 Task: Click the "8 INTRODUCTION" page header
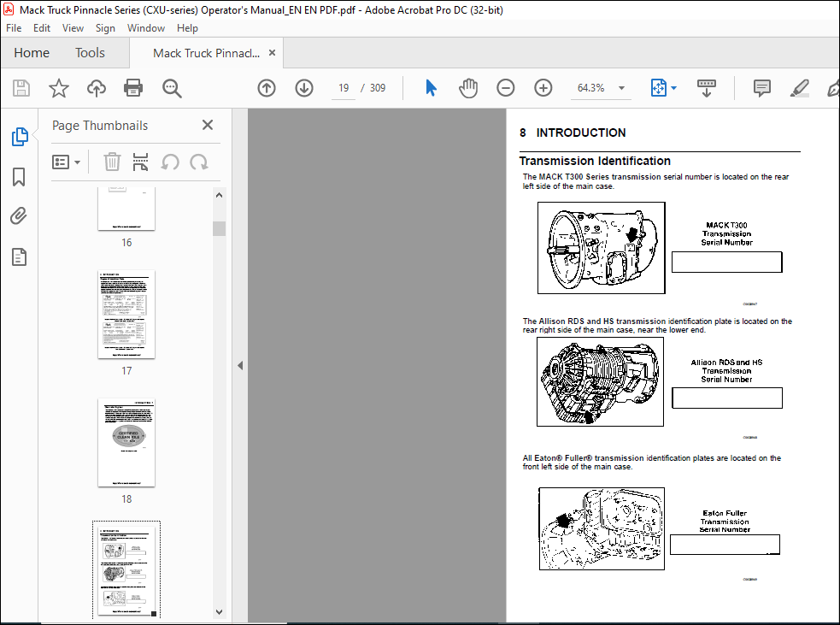[573, 133]
